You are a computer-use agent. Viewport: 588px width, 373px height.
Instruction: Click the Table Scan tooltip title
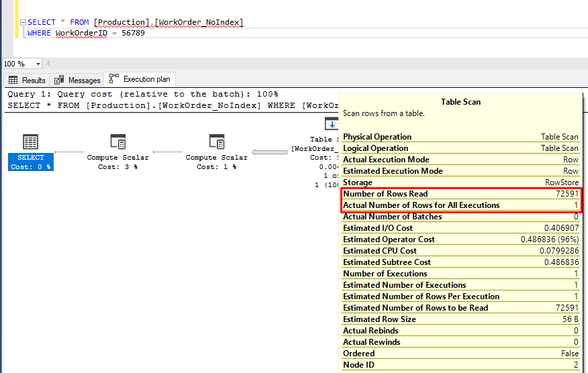click(x=460, y=102)
